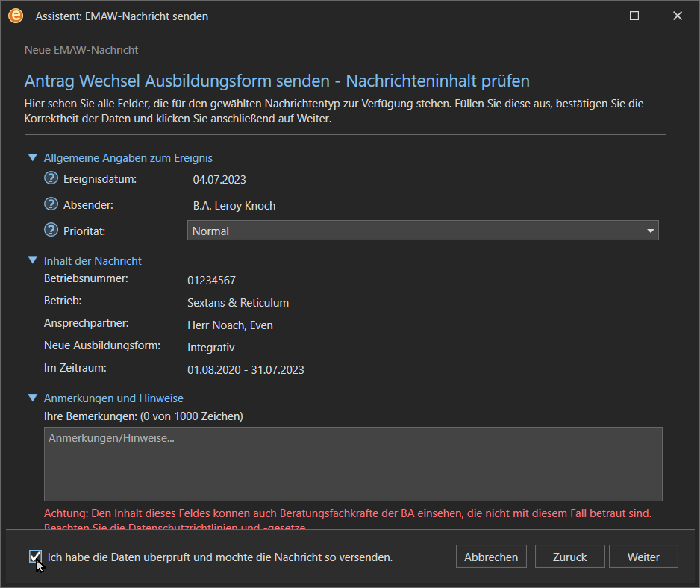Click the instruction text starting Hier sehen Sie

coord(334,111)
